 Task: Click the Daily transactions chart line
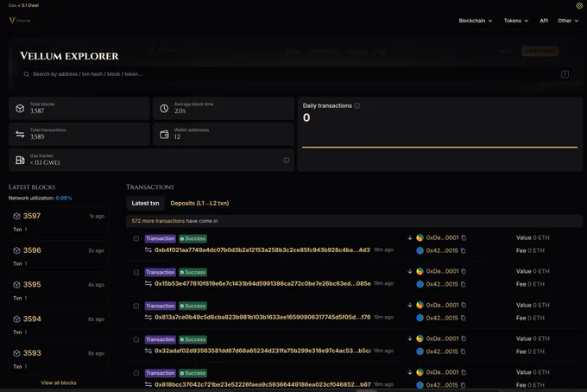pos(440,147)
